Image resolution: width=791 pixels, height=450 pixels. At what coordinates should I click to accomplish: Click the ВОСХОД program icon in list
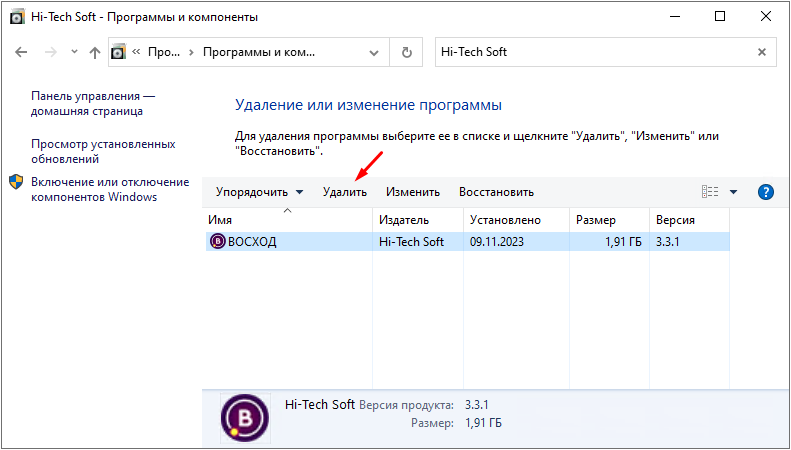(217, 241)
